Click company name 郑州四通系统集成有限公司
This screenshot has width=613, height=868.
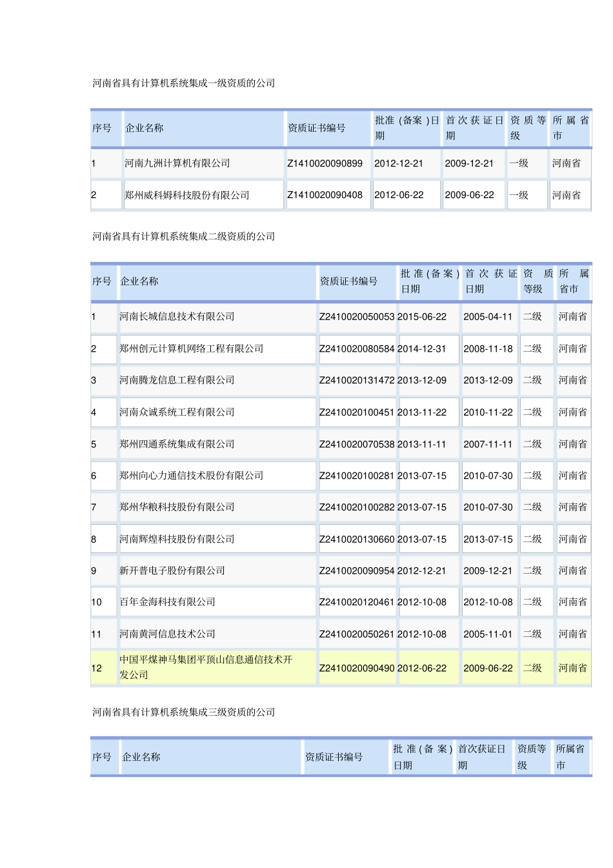177,444
